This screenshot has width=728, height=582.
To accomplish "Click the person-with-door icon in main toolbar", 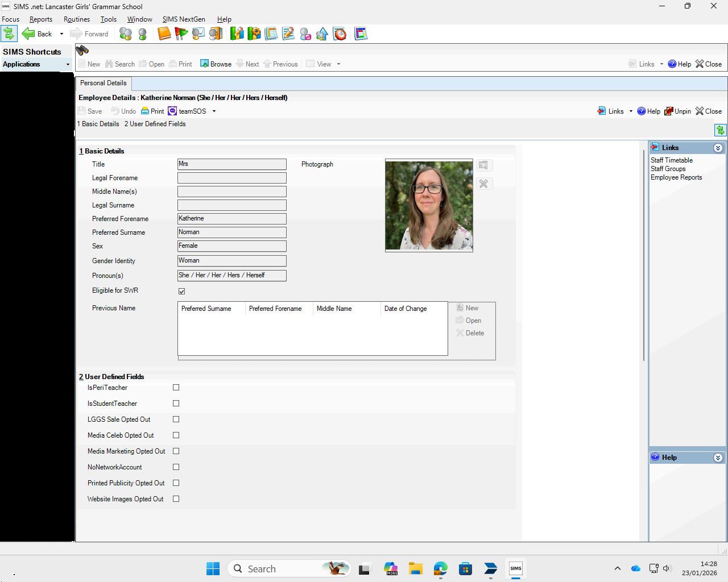I will point(215,34).
